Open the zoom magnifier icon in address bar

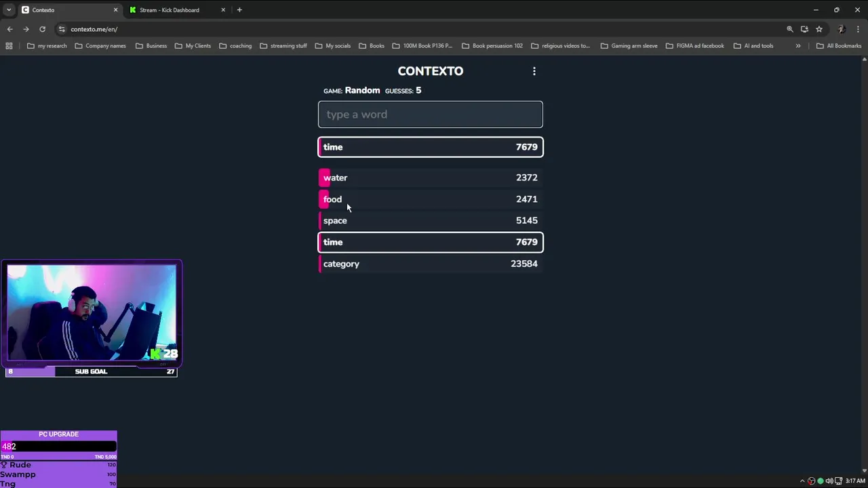coord(789,29)
